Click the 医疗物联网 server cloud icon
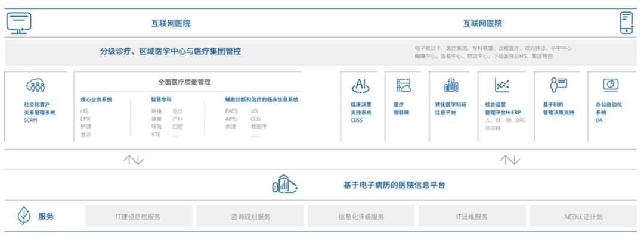644x237 pixels. click(x=403, y=85)
